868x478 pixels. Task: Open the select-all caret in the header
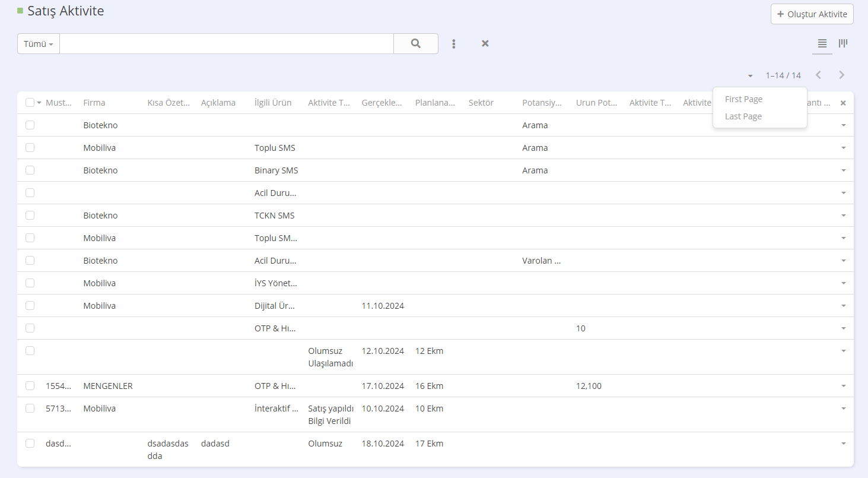[x=39, y=103]
